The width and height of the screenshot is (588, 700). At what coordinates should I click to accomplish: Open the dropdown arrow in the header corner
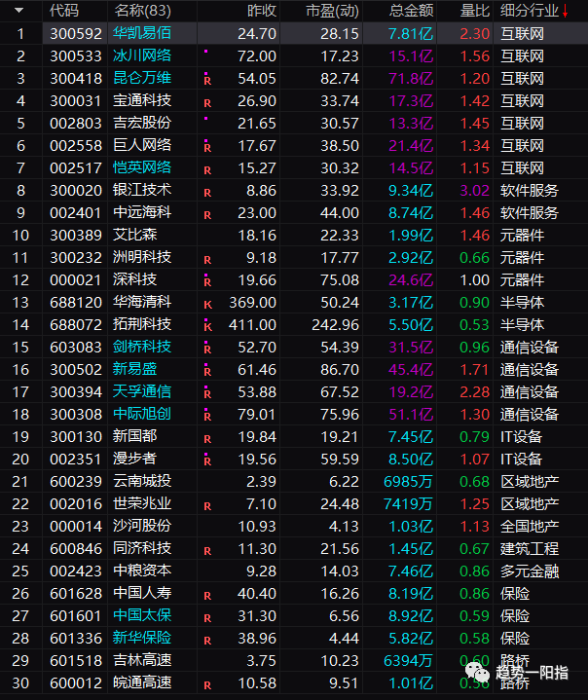click(x=18, y=11)
